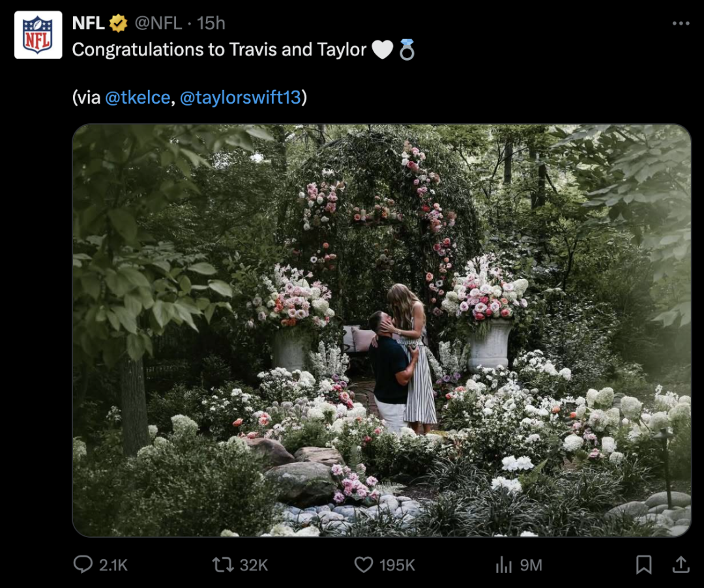Image resolution: width=704 pixels, height=588 pixels.
Task: Click the reply speech bubble icon
Action: [x=83, y=564]
